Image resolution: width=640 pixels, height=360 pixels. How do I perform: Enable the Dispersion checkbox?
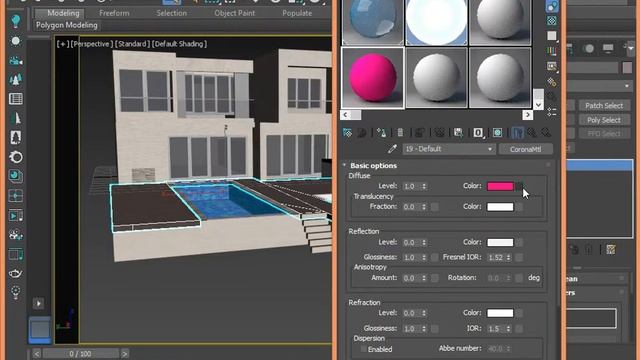(363, 349)
